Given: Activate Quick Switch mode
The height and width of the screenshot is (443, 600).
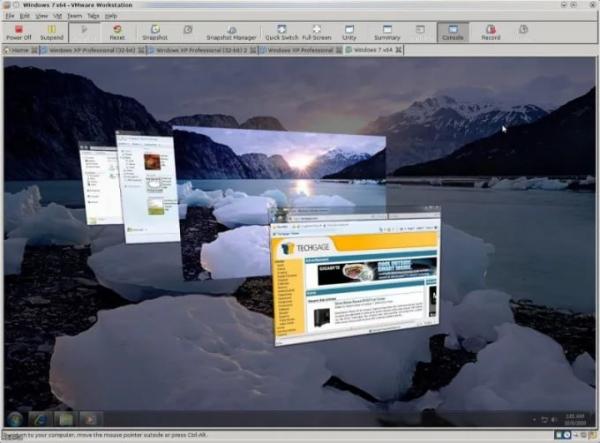Looking at the screenshot, I should point(281,32).
